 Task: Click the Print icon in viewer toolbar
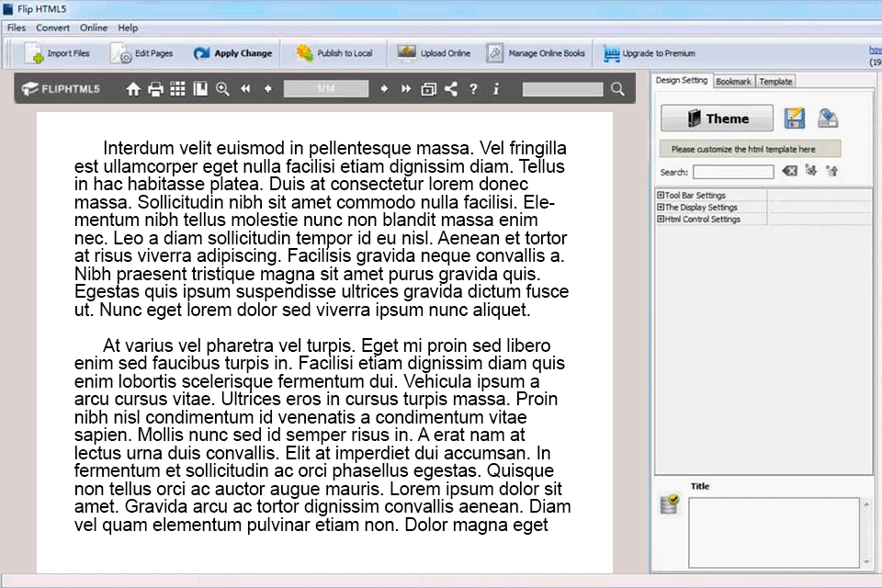point(155,89)
